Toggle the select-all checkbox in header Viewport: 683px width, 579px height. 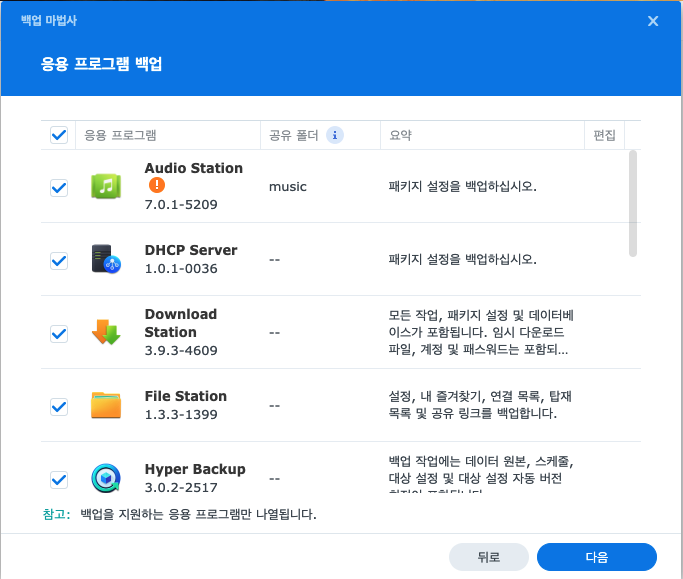tap(59, 135)
